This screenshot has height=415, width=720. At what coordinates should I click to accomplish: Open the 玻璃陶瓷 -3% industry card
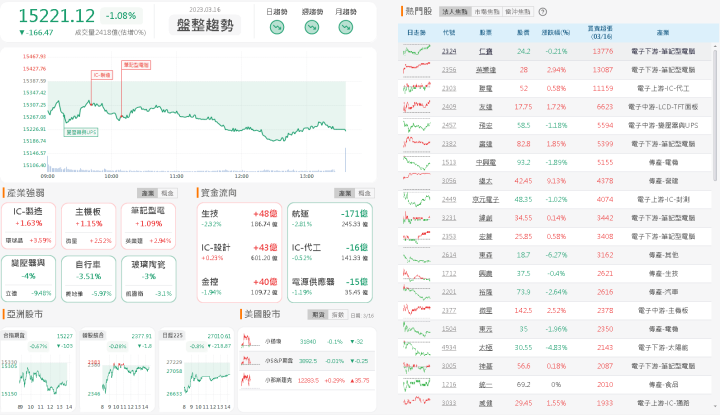[148, 279]
